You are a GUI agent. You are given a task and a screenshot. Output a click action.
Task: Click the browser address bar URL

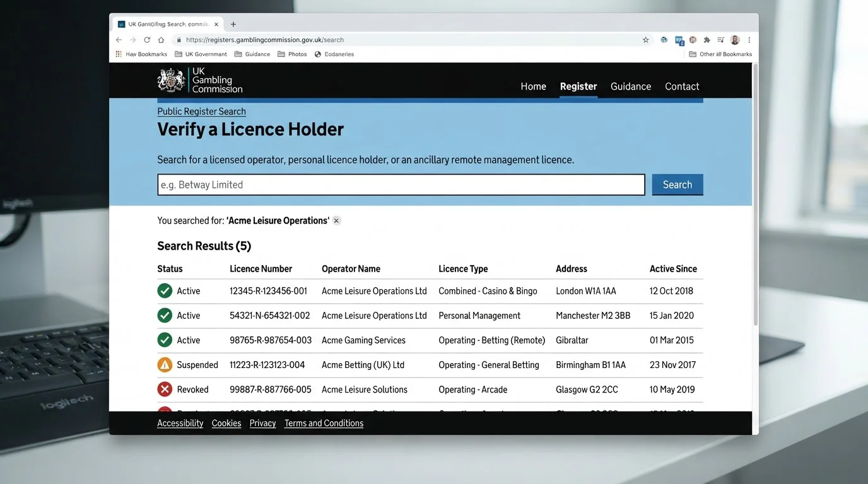(264, 40)
